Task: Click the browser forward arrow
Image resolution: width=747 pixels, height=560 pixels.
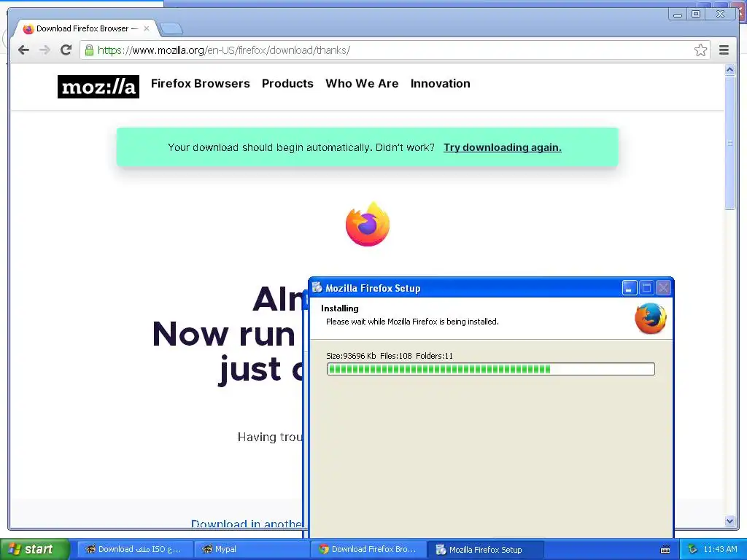Action: 44,50
